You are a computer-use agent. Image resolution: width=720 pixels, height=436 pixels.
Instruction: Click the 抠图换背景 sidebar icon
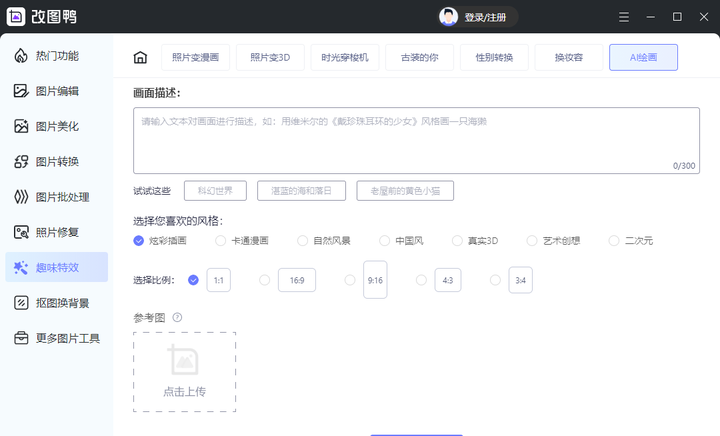[x=21, y=303]
